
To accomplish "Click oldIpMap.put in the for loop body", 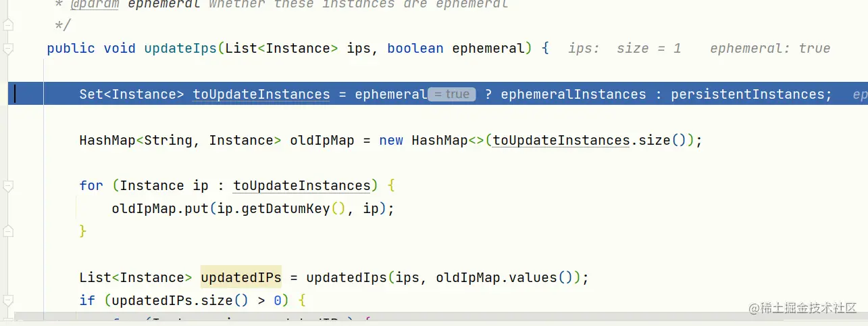I will (x=160, y=209).
